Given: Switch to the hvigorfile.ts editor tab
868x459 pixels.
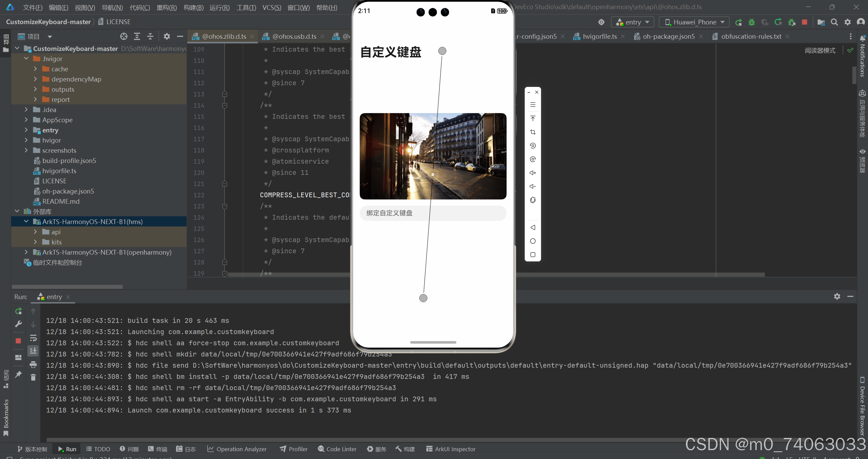Looking at the screenshot, I should tap(599, 37).
